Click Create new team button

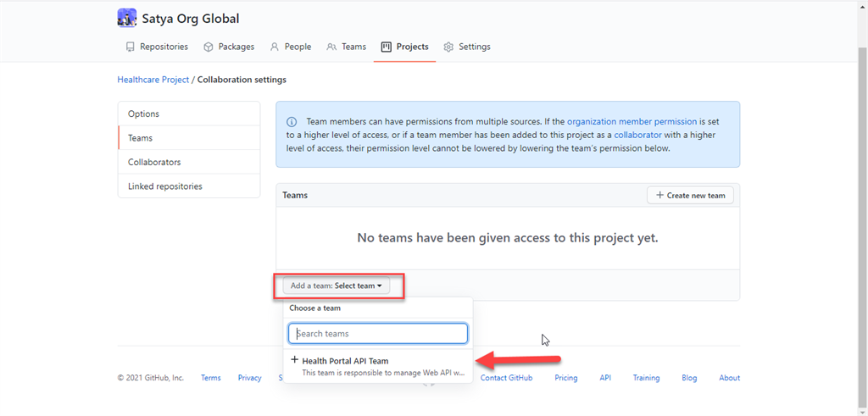(690, 195)
